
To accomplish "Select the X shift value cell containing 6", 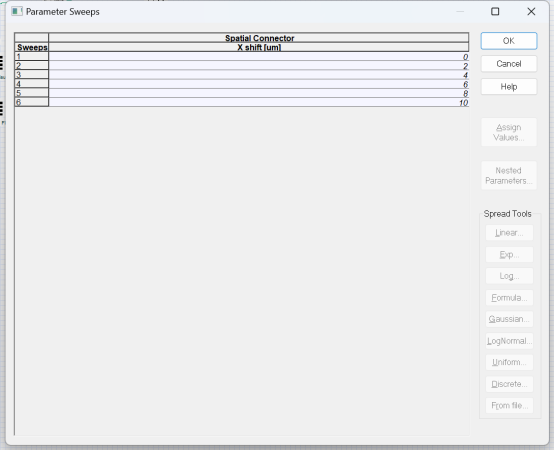I will (259, 84).
